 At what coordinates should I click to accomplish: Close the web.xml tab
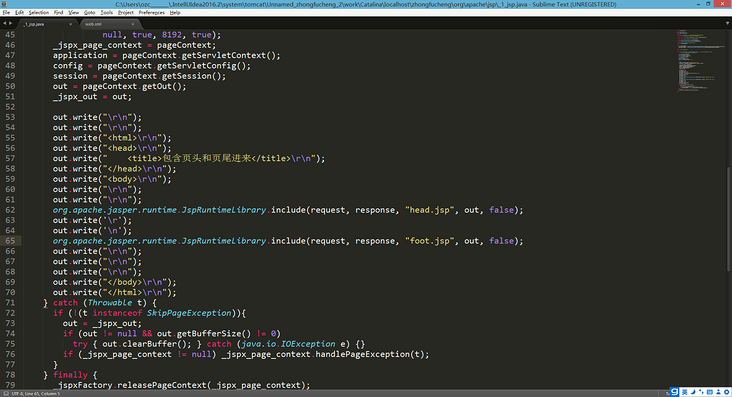point(133,24)
